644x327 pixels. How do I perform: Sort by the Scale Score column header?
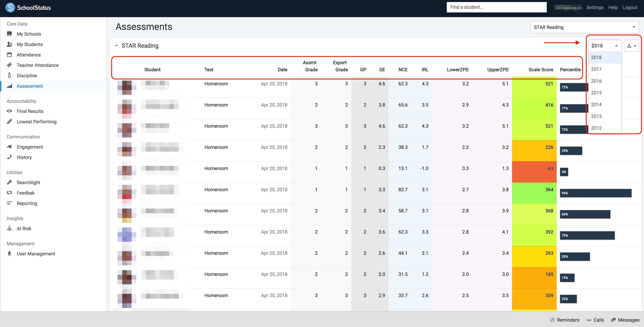coord(541,70)
